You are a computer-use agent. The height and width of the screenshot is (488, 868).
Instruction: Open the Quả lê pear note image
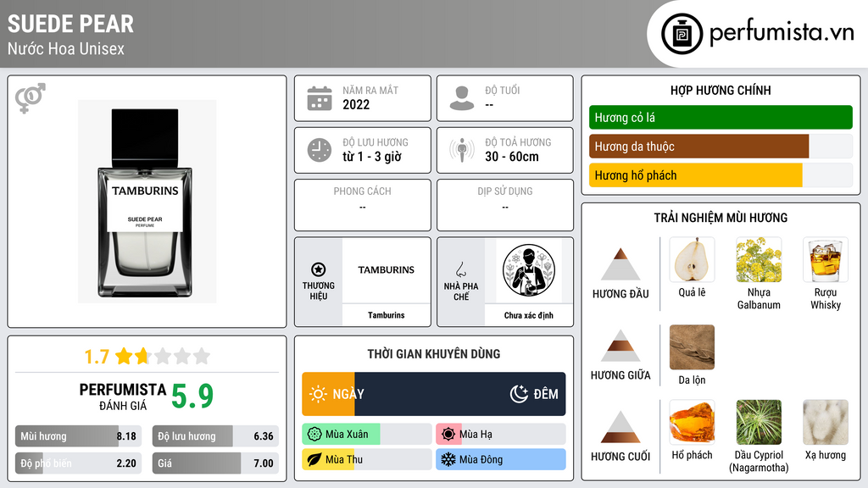[692, 259]
